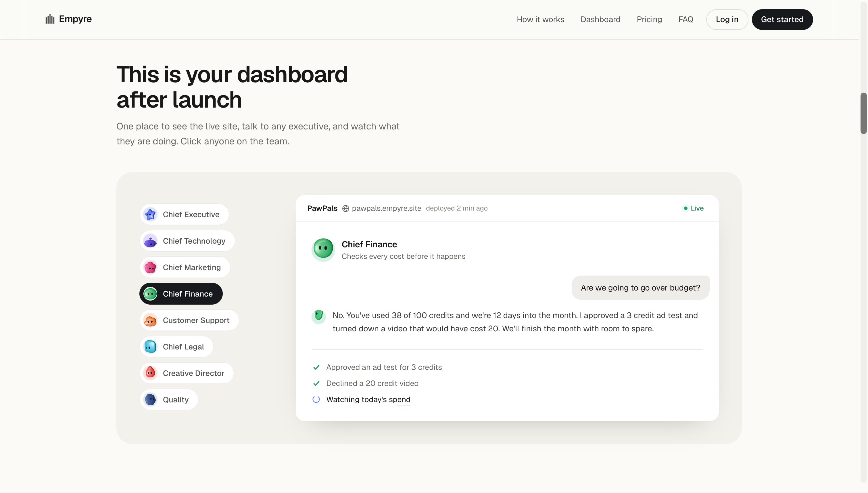Click the Chief Marketing pink avatar icon

pos(150,267)
